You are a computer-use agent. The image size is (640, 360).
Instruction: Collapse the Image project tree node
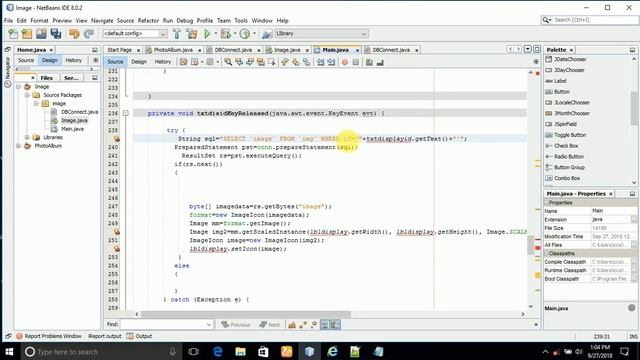coord(18,87)
